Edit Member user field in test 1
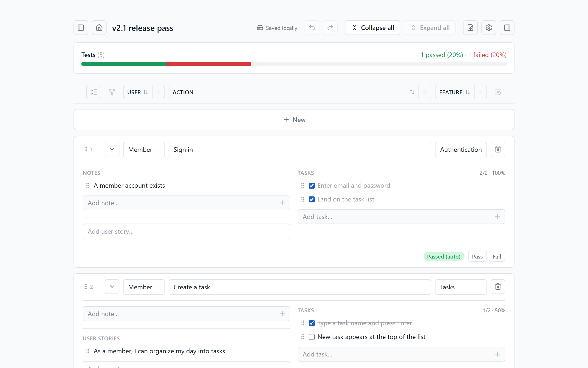The image size is (588, 368). 144,149
